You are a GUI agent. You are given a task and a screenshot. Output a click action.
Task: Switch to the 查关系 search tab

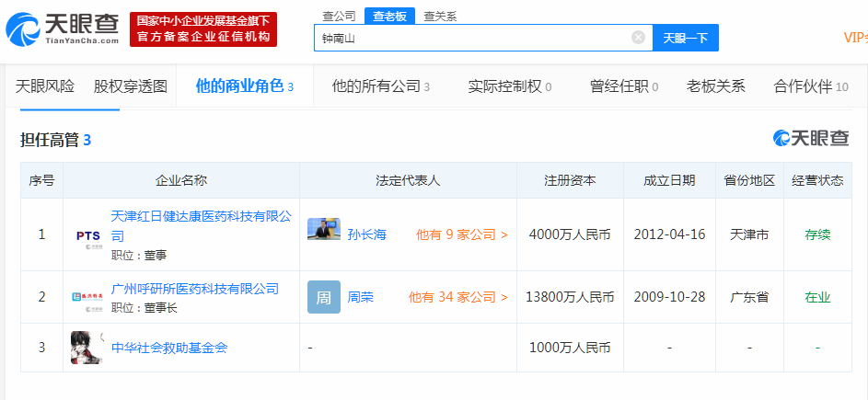click(440, 17)
